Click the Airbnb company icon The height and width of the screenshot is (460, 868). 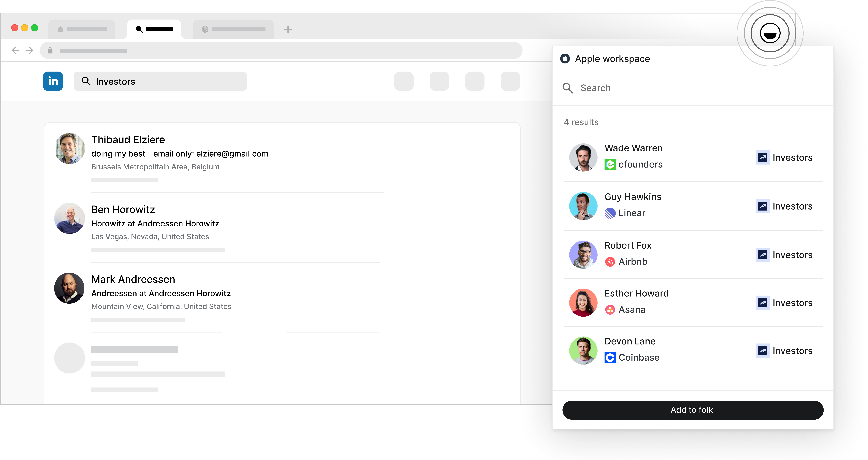point(610,262)
